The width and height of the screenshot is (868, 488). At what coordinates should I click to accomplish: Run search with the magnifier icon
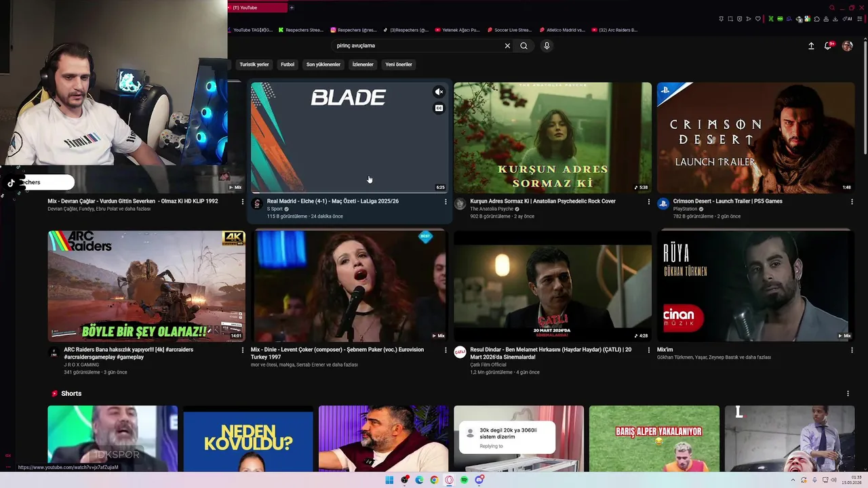click(x=524, y=45)
